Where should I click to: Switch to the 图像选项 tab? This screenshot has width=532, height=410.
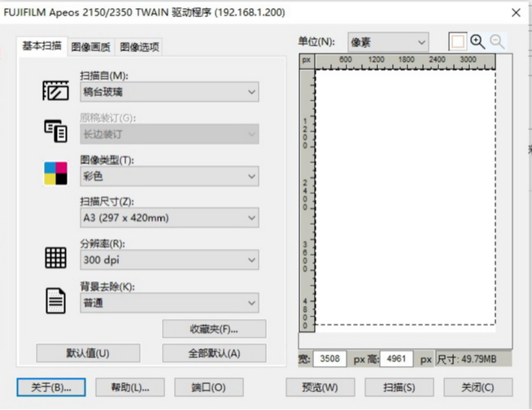139,47
